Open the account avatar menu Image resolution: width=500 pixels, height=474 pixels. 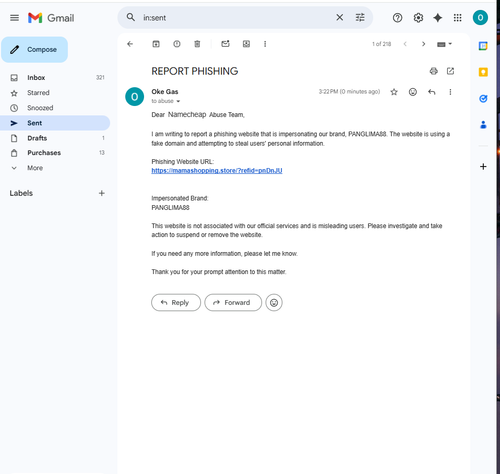pos(480,17)
